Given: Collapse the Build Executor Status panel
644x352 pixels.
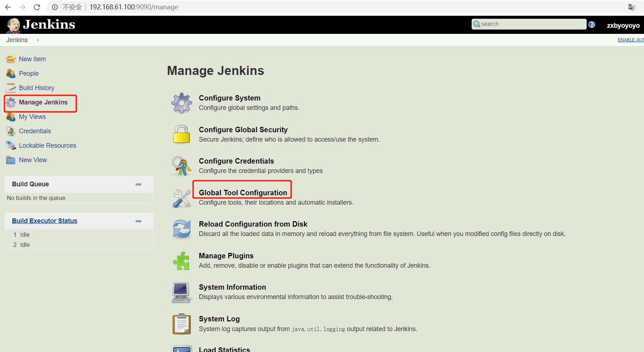Looking at the screenshot, I should [x=138, y=221].
